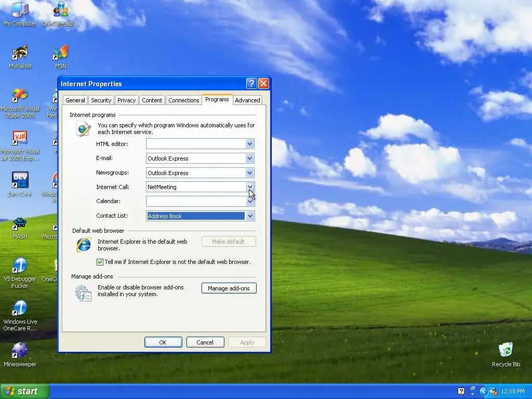The image size is (532, 399).
Task: Click the language bar restore icon
Action: pyautogui.click(x=473, y=388)
